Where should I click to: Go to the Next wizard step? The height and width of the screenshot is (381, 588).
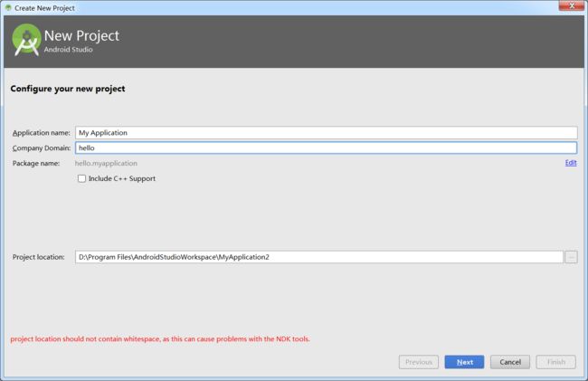pyautogui.click(x=464, y=362)
